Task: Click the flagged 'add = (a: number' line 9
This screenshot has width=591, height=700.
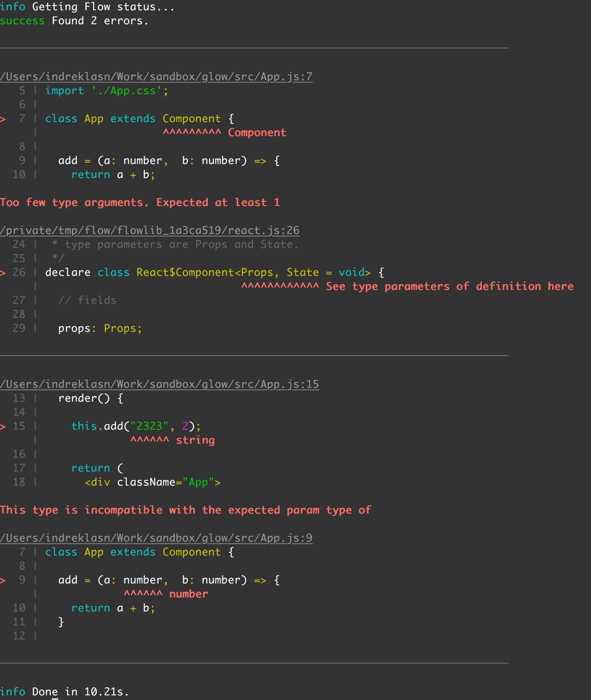Action: pos(169,580)
